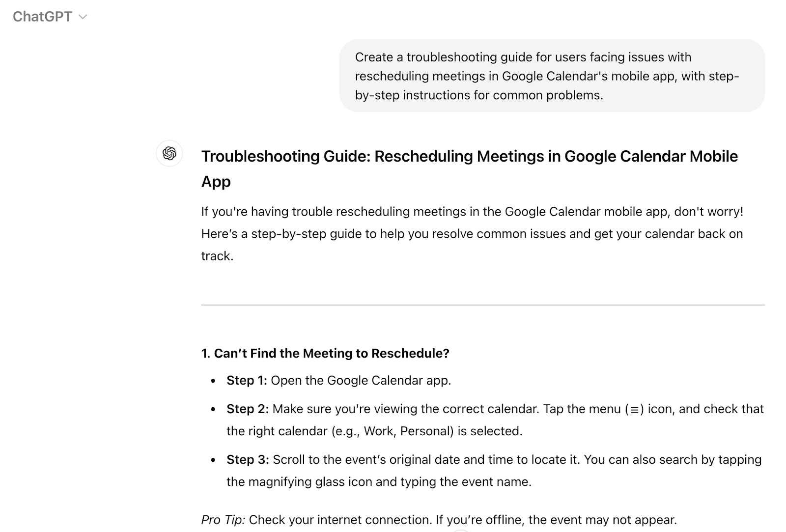
Task: Click the italic "Pro Tip:" label
Action: tap(223, 520)
